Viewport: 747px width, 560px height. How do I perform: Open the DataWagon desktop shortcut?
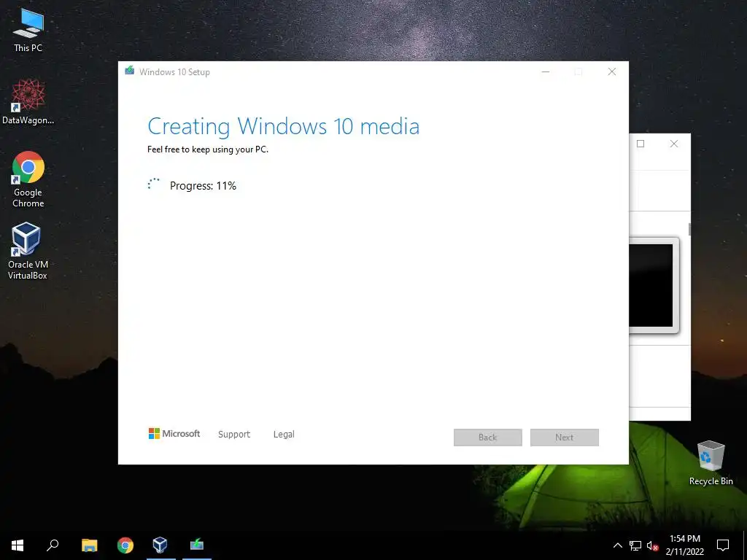click(x=28, y=101)
